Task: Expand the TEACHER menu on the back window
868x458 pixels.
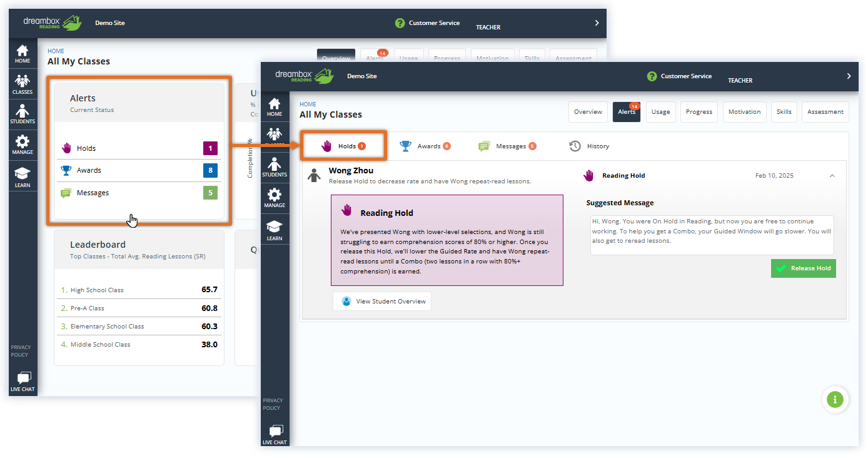Action: tap(597, 23)
